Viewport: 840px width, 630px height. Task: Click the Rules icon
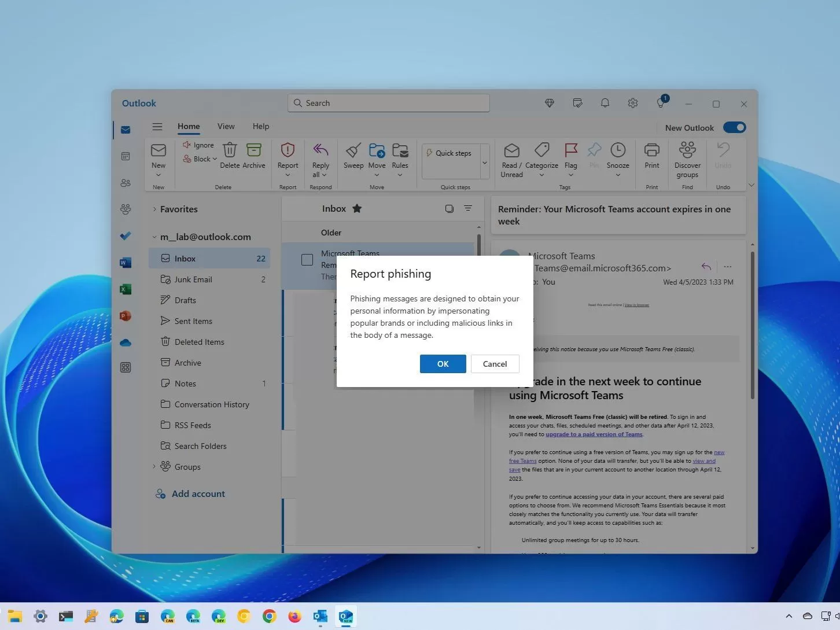tap(400, 150)
